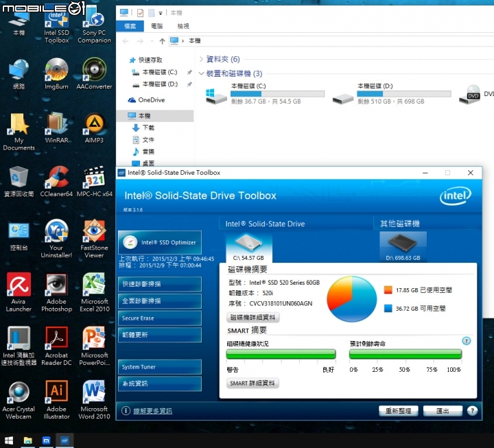Open quick access toolbar customize dropdown
The width and height of the screenshot is (494, 448).
click(161, 13)
